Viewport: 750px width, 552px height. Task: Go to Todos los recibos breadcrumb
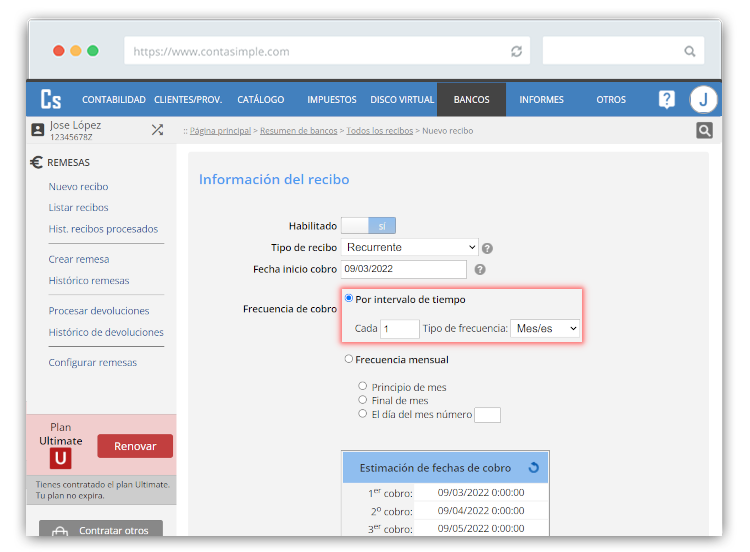coord(379,131)
